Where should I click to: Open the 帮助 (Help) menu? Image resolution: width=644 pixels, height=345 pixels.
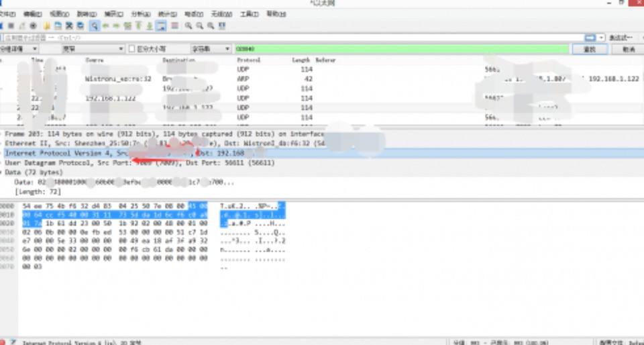276,14
